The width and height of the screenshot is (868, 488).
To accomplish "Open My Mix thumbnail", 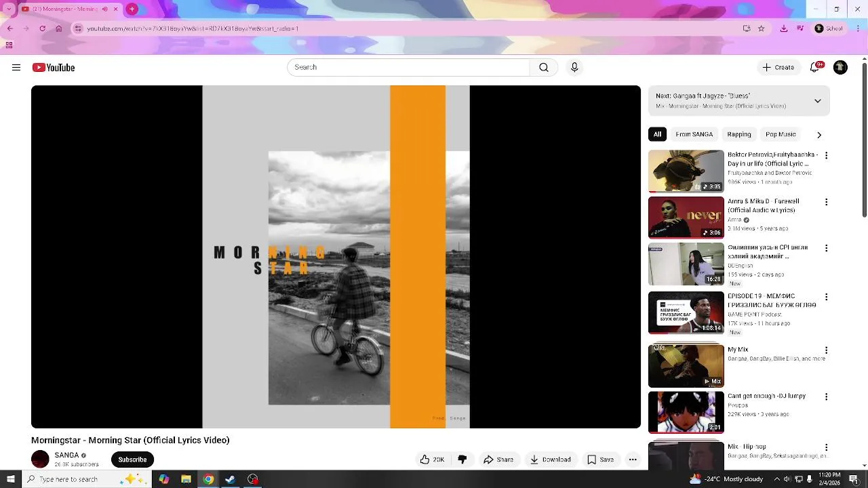I will 686,366.
